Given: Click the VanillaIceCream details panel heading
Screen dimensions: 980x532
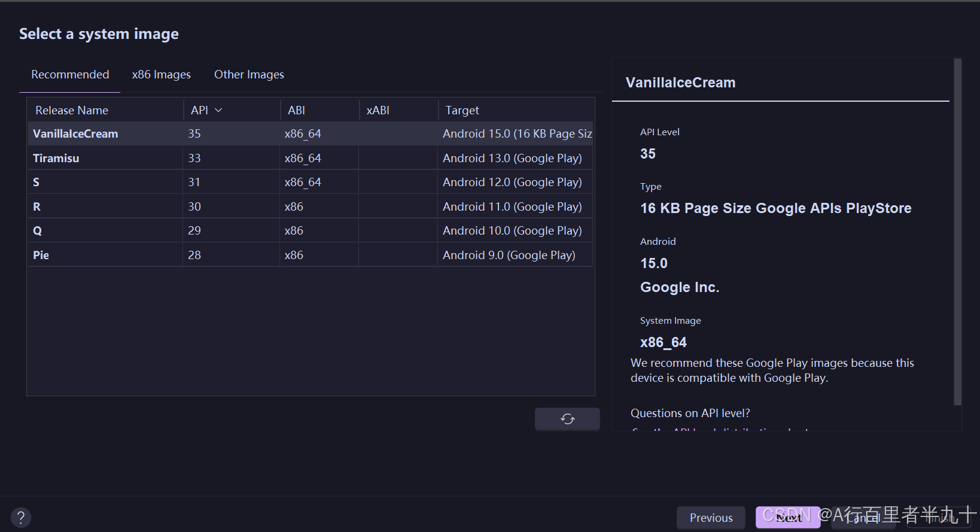Looking at the screenshot, I should pyautogui.click(x=680, y=83).
